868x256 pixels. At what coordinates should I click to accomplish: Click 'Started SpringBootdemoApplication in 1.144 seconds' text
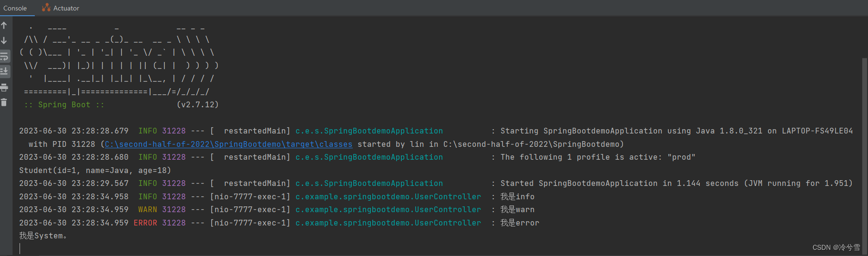click(x=620, y=183)
